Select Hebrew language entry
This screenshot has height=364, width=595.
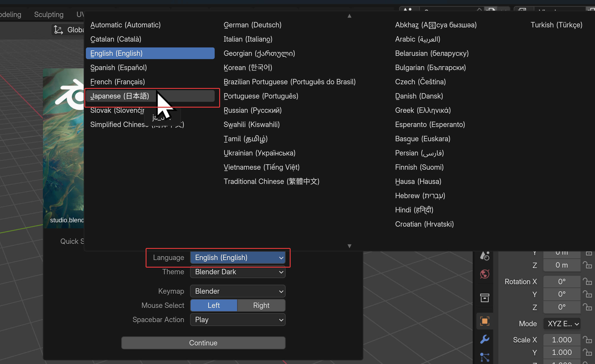point(420,196)
